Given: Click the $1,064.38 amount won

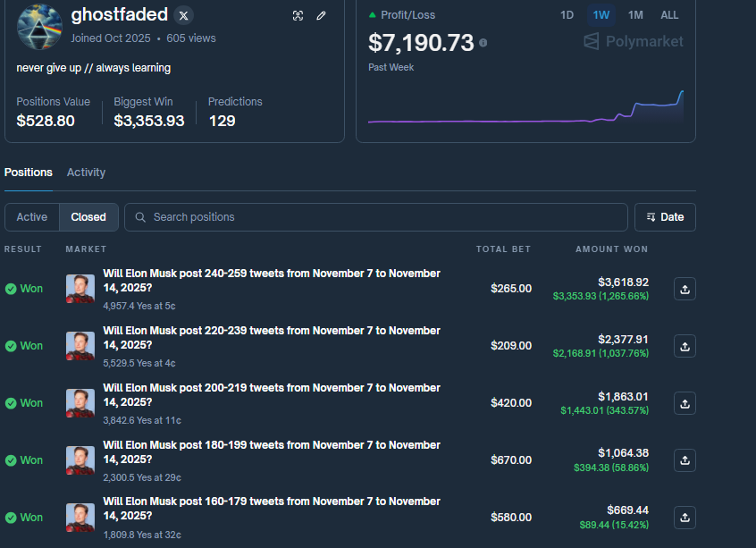Looking at the screenshot, I should (x=623, y=453).
